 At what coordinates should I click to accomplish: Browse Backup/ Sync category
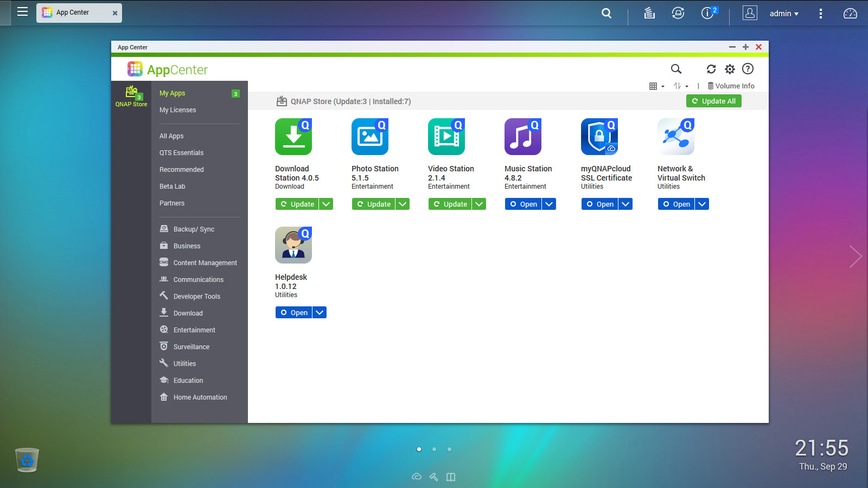(187, 229)
